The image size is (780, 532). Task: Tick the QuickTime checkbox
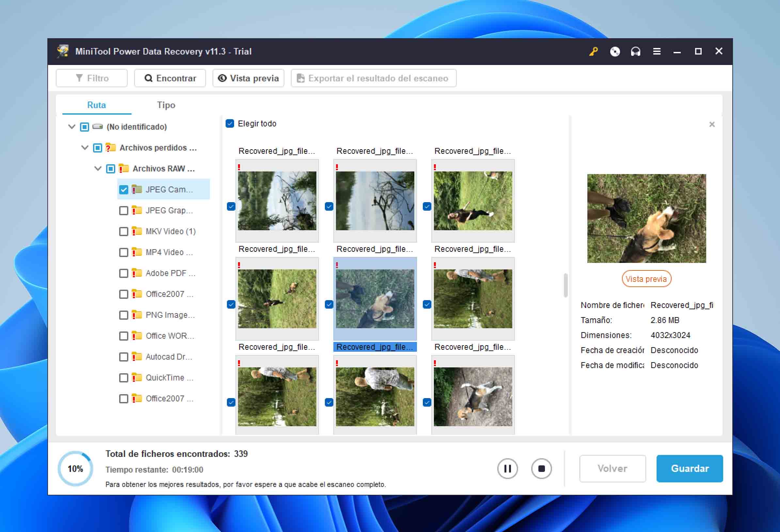123,378
